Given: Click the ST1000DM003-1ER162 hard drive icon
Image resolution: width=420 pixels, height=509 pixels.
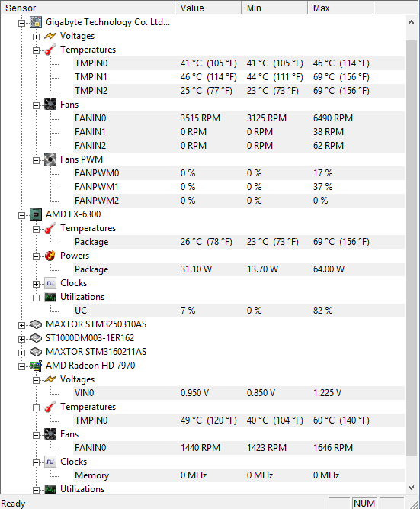Looking at the screenshot, I should (x=36, y=338).
